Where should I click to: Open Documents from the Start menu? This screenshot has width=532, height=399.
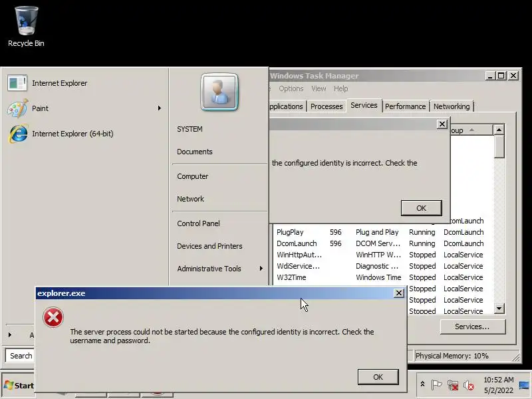[x=195, y=152]
